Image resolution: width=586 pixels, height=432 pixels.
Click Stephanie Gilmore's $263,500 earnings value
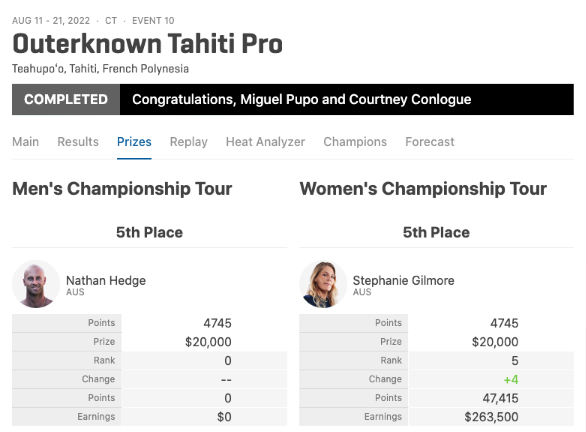[491, 417]
